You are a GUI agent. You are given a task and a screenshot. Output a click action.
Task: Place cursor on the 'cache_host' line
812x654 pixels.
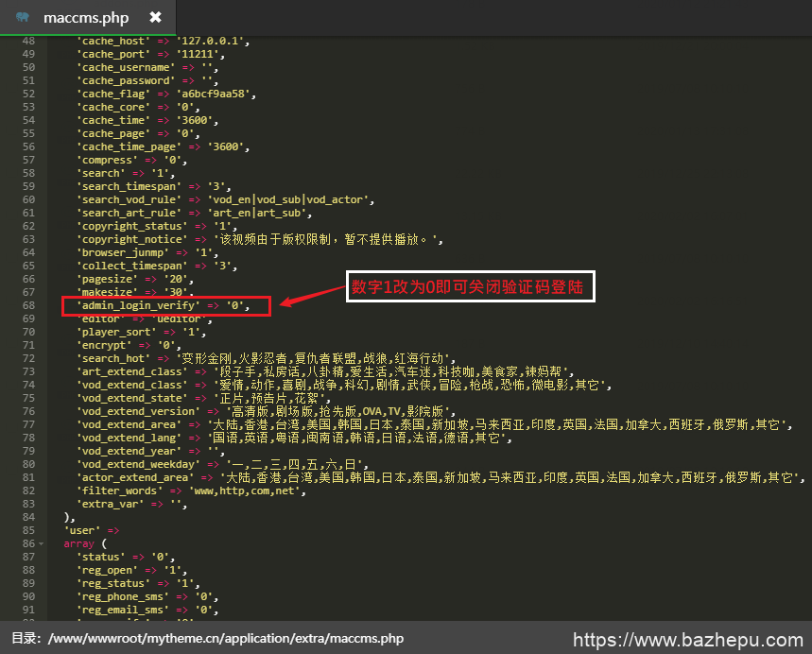(161, 41)
